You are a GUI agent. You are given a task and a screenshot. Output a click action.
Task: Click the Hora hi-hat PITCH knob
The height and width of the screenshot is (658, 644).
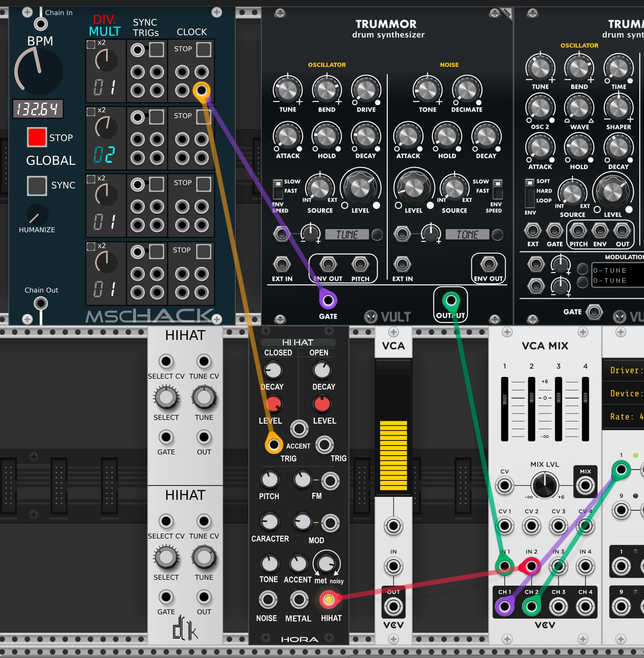[269, 480]
